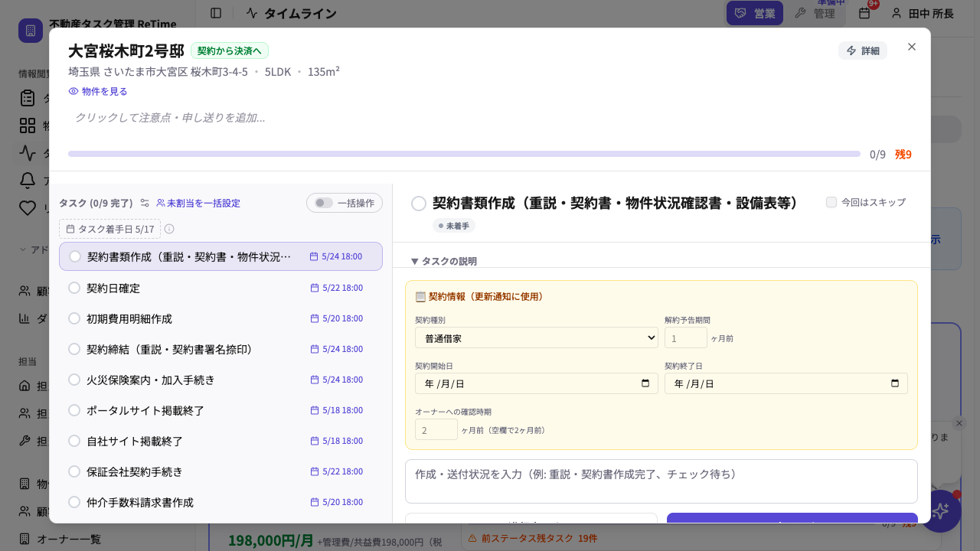Click due date 5/22 18:00 of 契約日確定
This screenshot has width=980, height=551.
click(x=337, y=288)
